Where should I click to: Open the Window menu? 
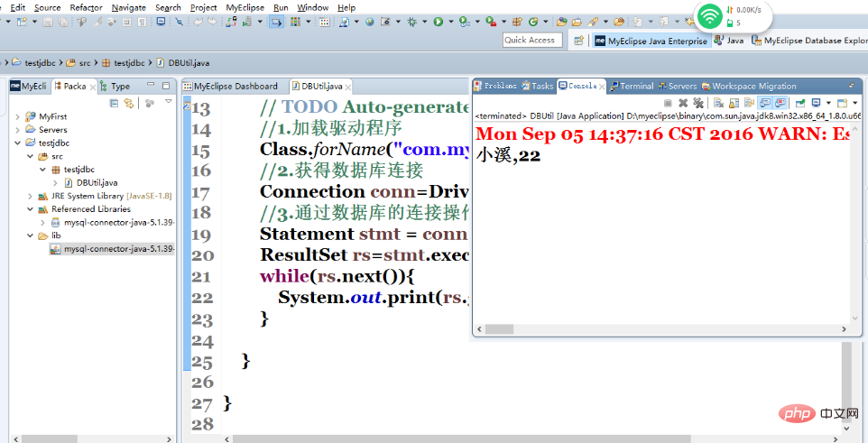point(313,8)
